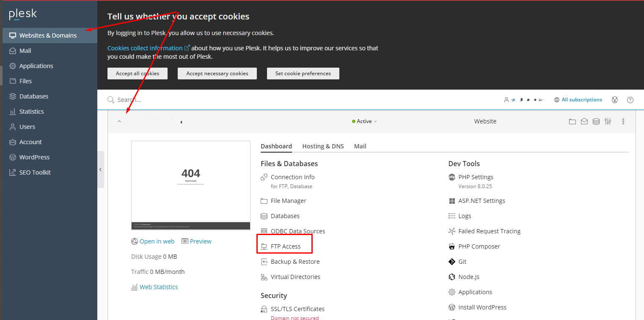Open Users in the sidebar
This screenshot has width=644, height=320.
coord(50,127)
